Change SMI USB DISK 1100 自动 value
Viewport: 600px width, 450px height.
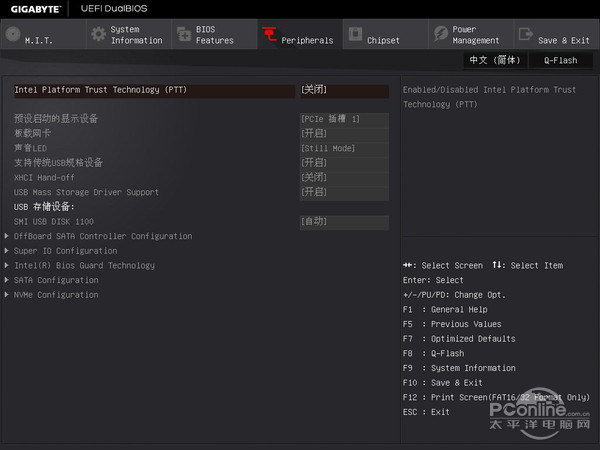(344, 222)
